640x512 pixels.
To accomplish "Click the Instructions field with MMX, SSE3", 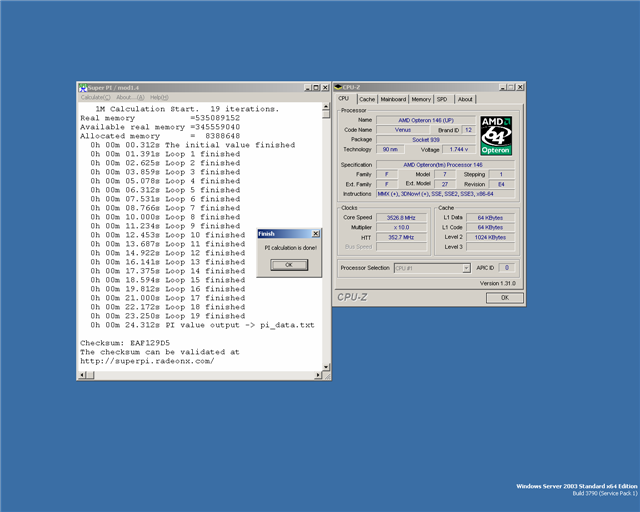I will coord(445,194).
